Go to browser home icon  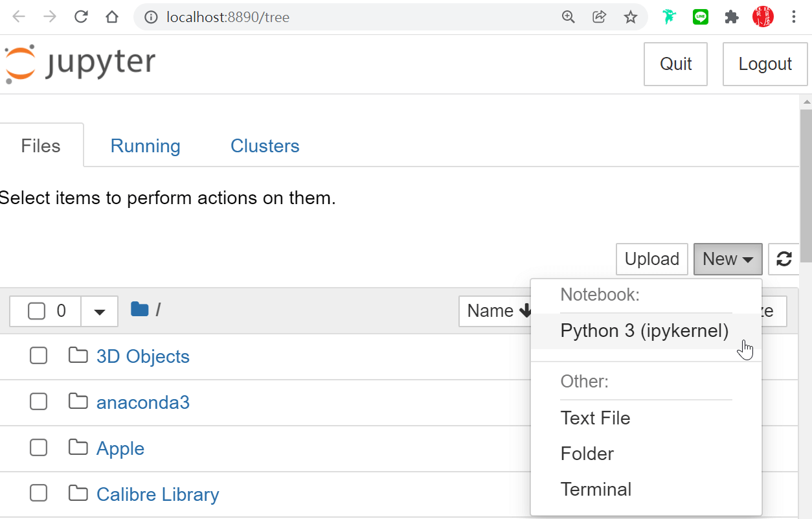(112, 17)
